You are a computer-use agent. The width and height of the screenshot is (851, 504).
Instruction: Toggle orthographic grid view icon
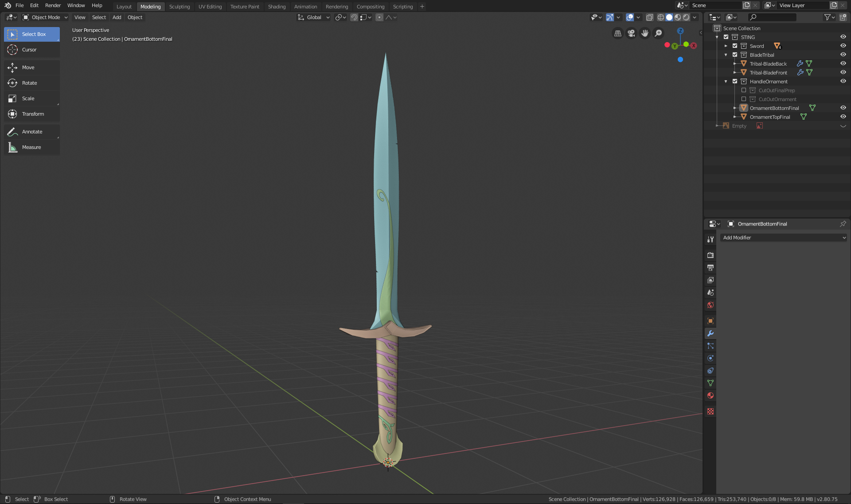pos(617,33)
